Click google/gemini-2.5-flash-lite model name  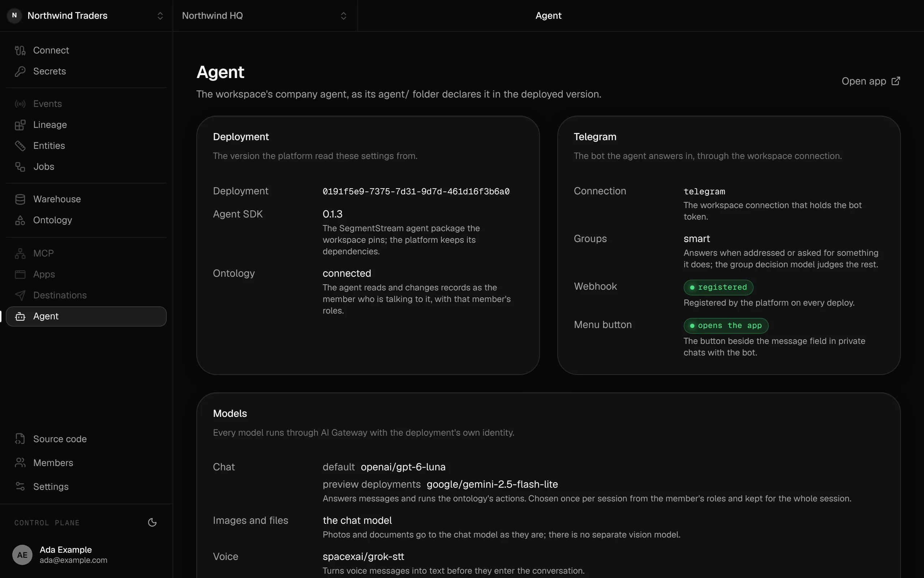point(492,484)
